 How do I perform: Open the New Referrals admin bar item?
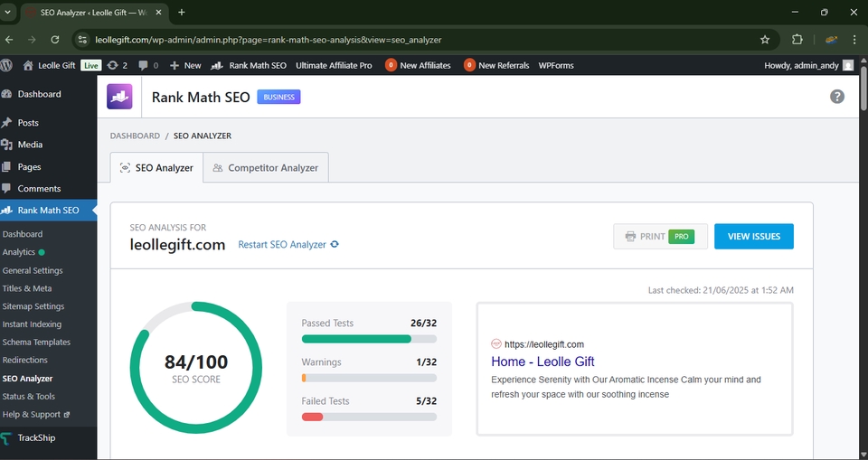click(496, 65)
